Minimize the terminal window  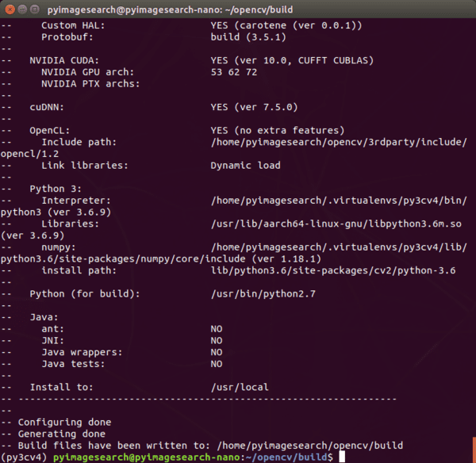click(x=22, y=10)
